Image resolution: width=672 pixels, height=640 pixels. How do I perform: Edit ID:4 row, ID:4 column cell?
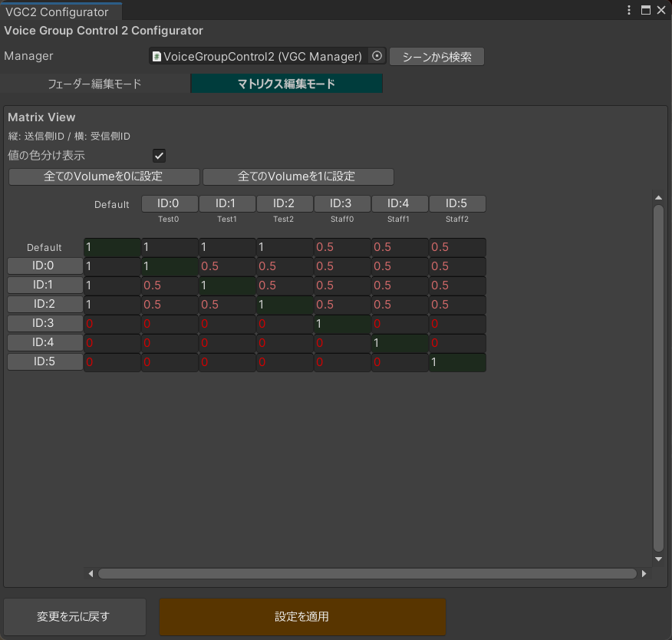(400, 343)
